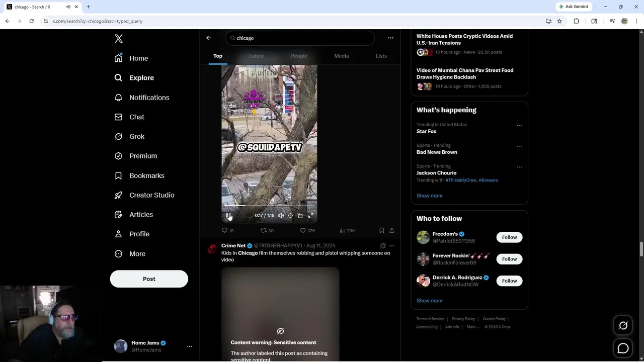This screenshot has width=644, height=362.
Task: Open Crime Net profile avatar
Action: click(212, 249)
